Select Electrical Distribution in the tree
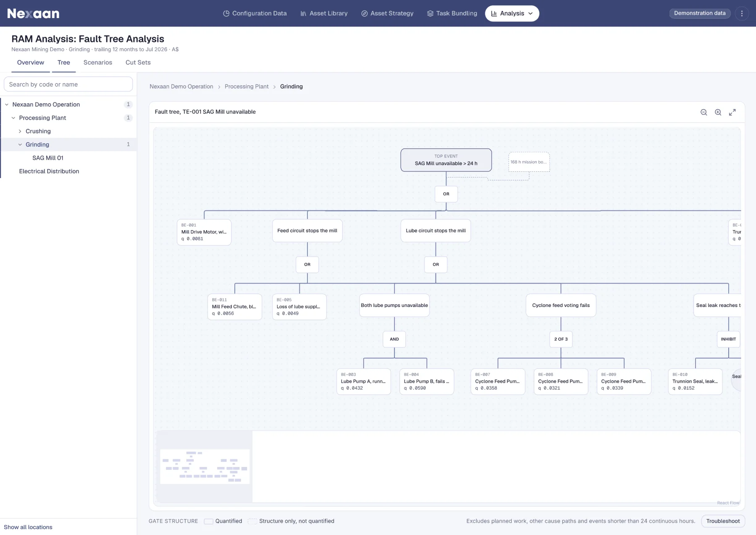756x535 pixels. (49, 171)
